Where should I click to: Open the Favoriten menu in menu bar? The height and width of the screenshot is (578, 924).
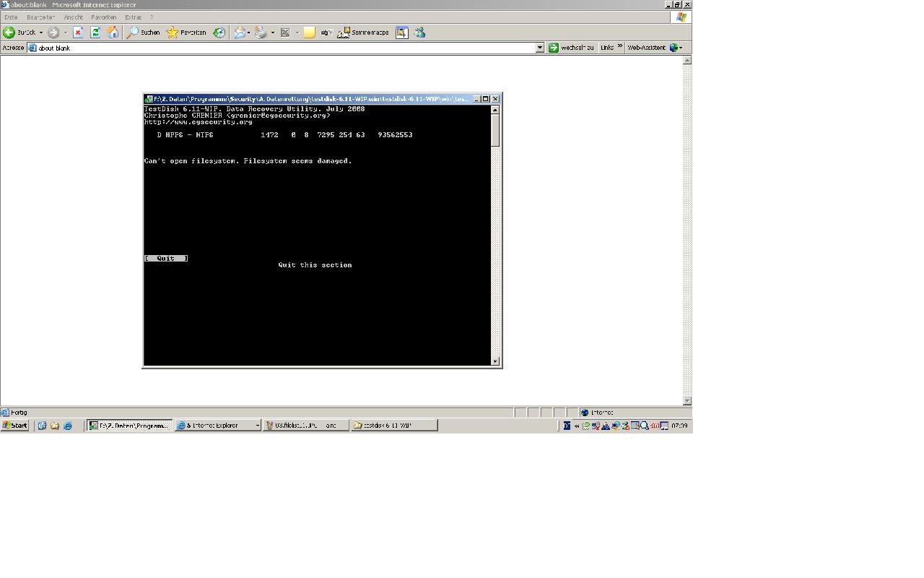tap(104, 17)
